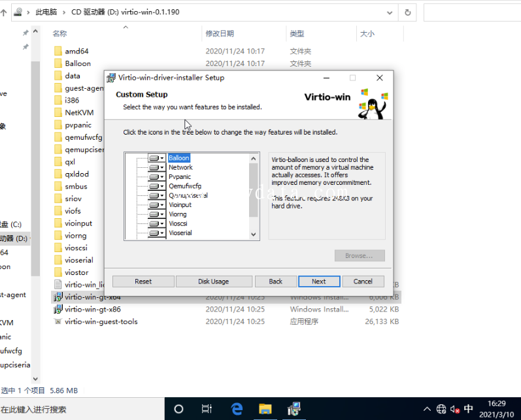Select the virtio-win license text file icon
Screen dimensions: 521x420
[58, 285]
